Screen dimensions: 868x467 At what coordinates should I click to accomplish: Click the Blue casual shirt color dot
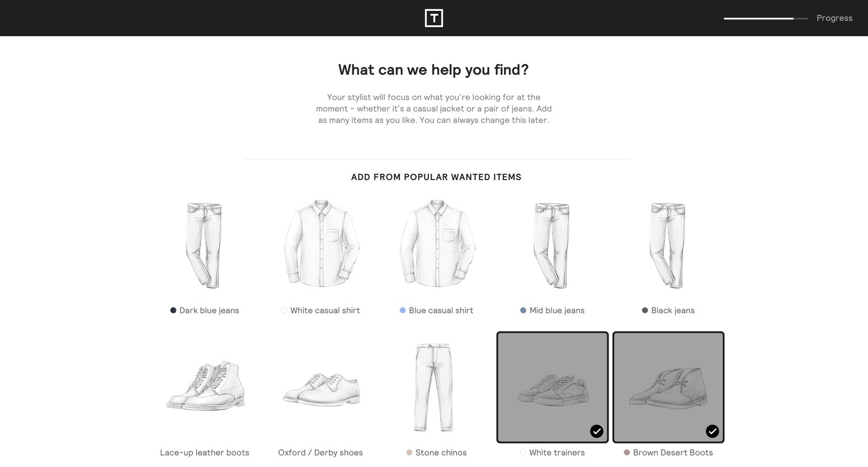[402, 310]
